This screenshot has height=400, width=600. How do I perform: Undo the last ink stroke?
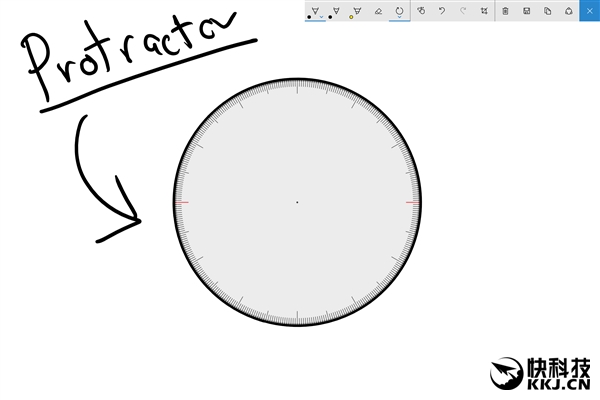coord(441,11)
